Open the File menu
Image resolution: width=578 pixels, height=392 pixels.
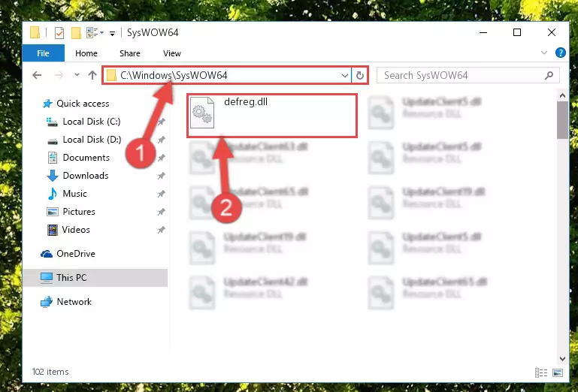pyautogui.click(x=43, y=53)
